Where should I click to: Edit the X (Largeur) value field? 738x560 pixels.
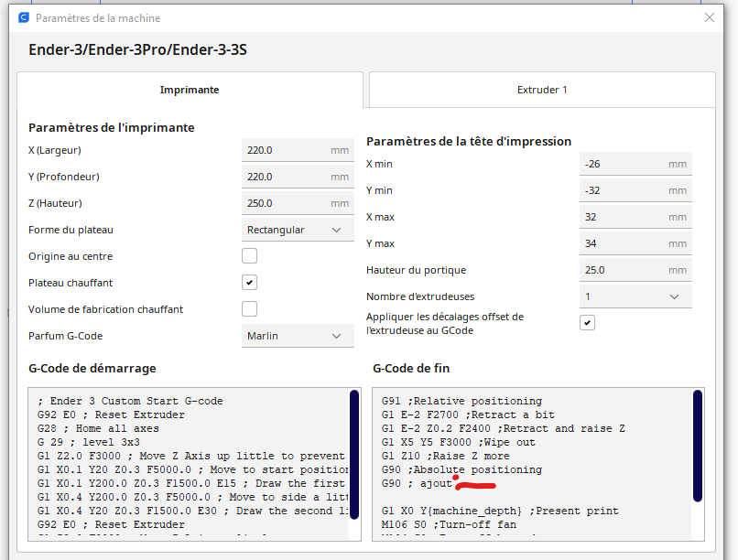click(x=298, y=150)
